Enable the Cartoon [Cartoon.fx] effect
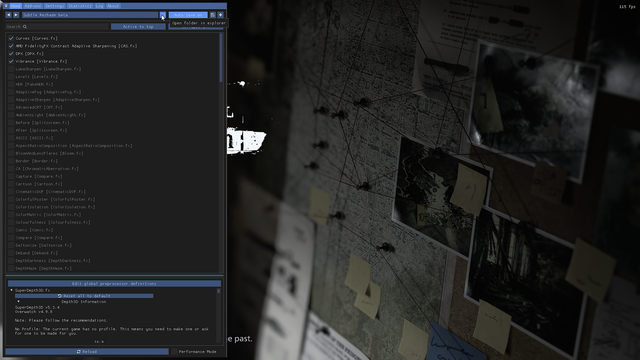Image resolution: width=640 pixels, height=360 pixels. [x=11, y=184]
